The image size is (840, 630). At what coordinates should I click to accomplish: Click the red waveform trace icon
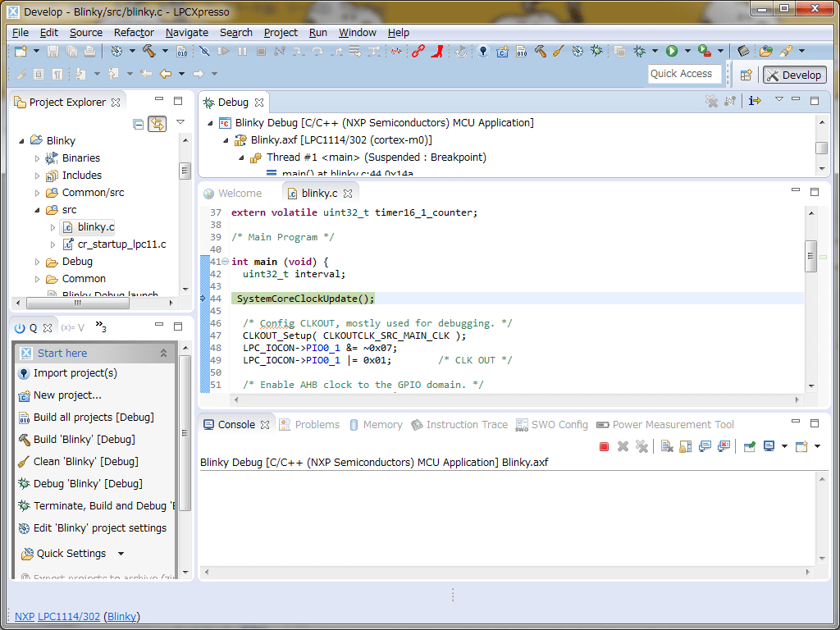(396, 51)
